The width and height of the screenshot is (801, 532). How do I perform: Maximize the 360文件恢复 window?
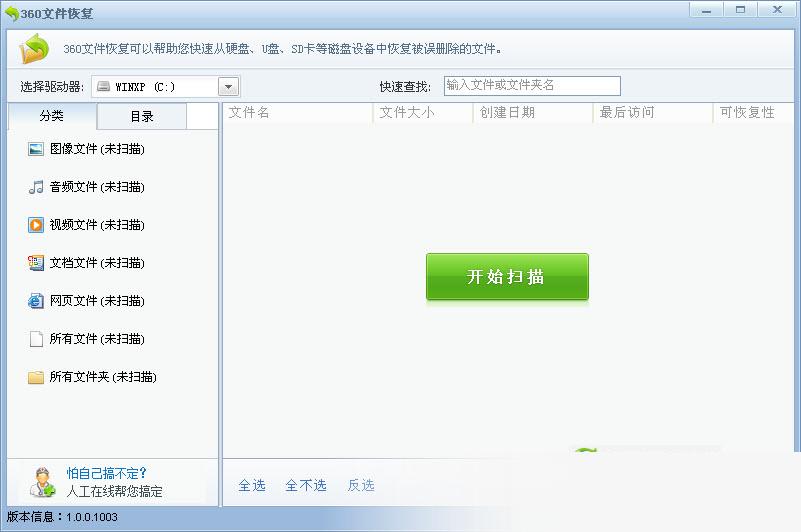(740, 10)
